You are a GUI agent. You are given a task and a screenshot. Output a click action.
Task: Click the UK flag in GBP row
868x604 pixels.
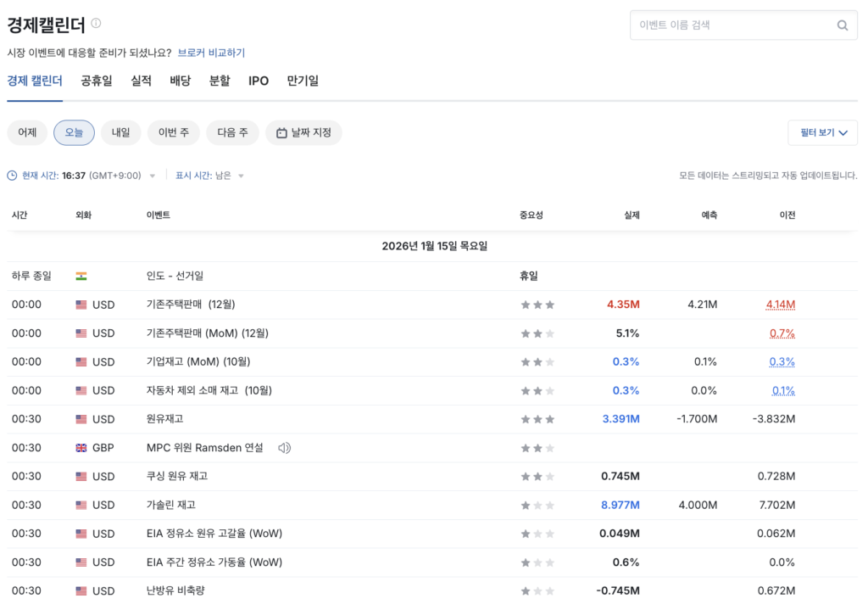pyautogui.click(x=81, y=448)
